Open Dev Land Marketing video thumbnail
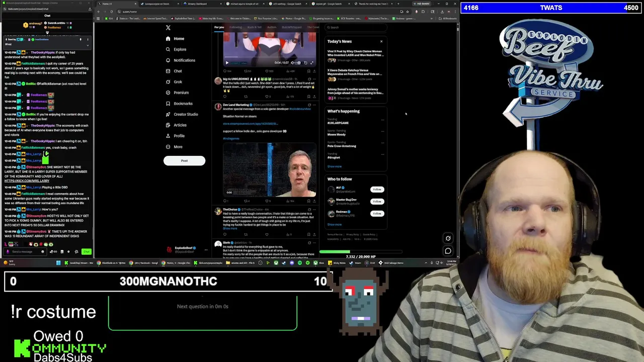Screen dimensions: 644x362 269,169
